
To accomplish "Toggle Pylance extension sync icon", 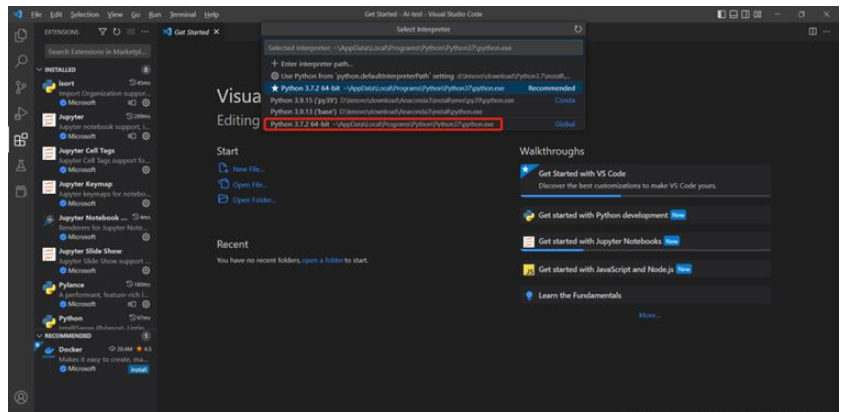I will pyautogui.click(x=132, y=304).
